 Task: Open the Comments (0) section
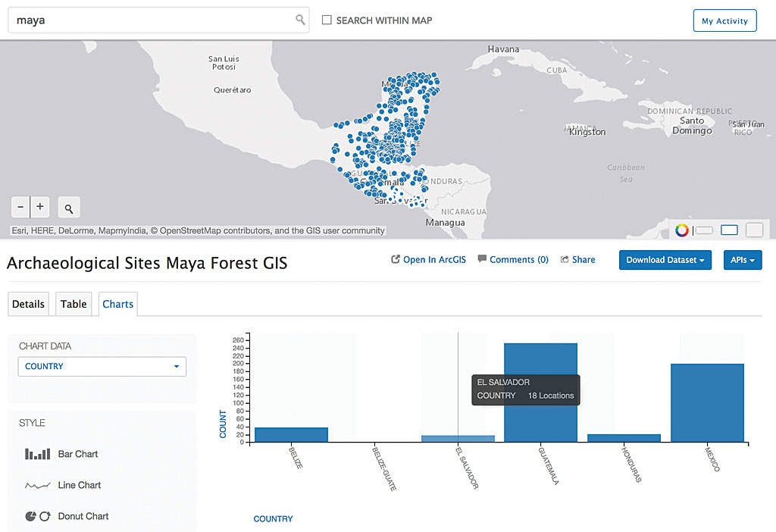[x=513, y=260]
